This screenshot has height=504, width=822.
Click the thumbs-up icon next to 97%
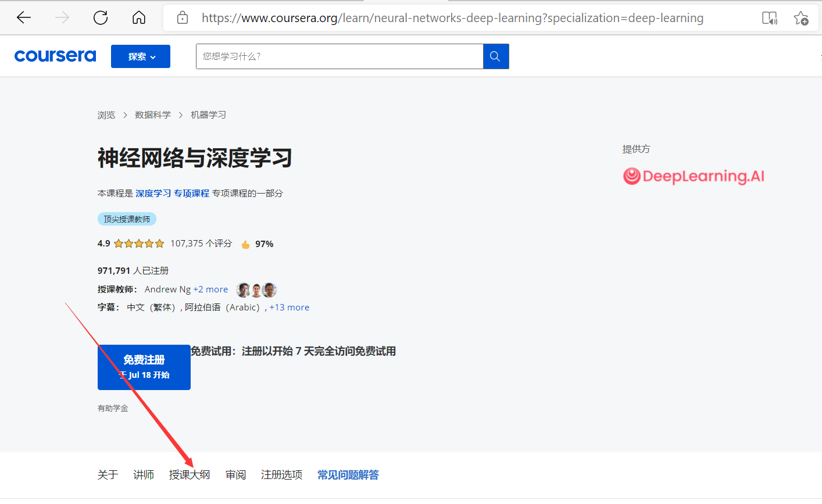coord(245,244)
